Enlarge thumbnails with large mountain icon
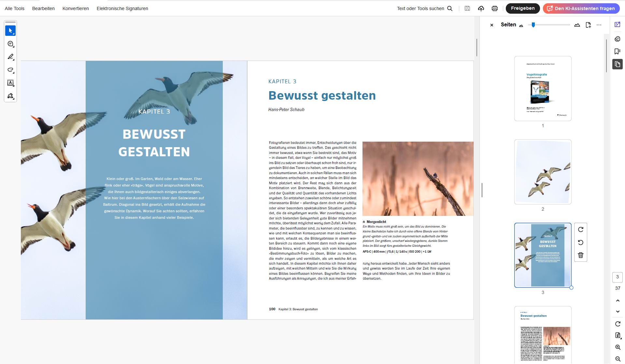Screen dimensions: 625x364 [x=577, y=25]
